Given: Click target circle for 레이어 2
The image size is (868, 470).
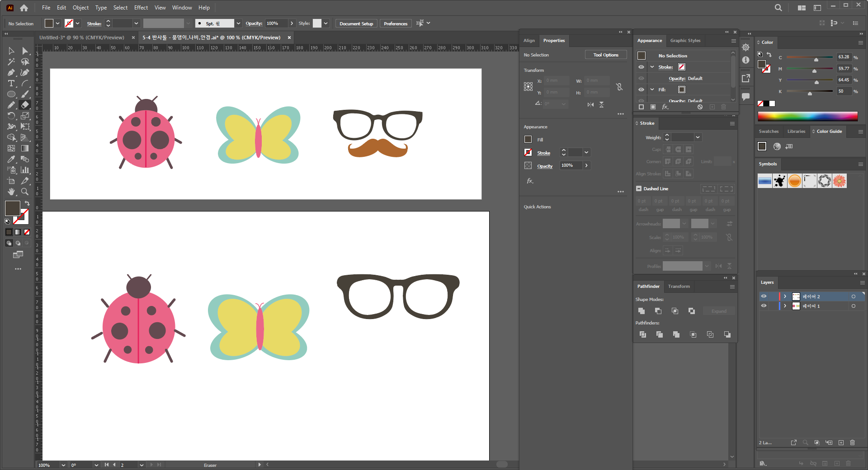Looking at the screenshot, I should click(854, 296).
